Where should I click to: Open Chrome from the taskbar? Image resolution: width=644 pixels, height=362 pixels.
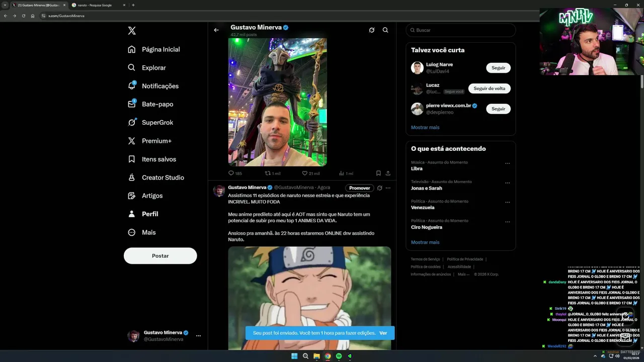point(328,356)
